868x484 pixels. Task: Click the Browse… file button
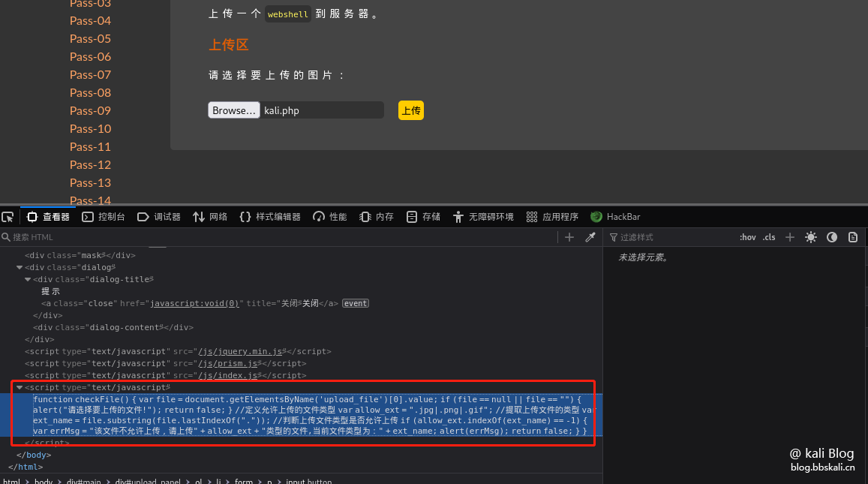click(x=233, y=110)
